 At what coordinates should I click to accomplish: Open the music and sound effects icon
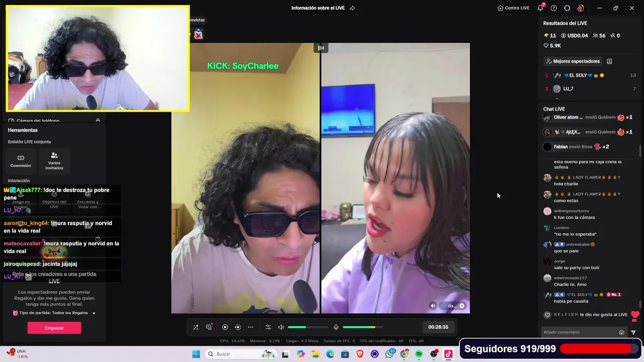209,327
